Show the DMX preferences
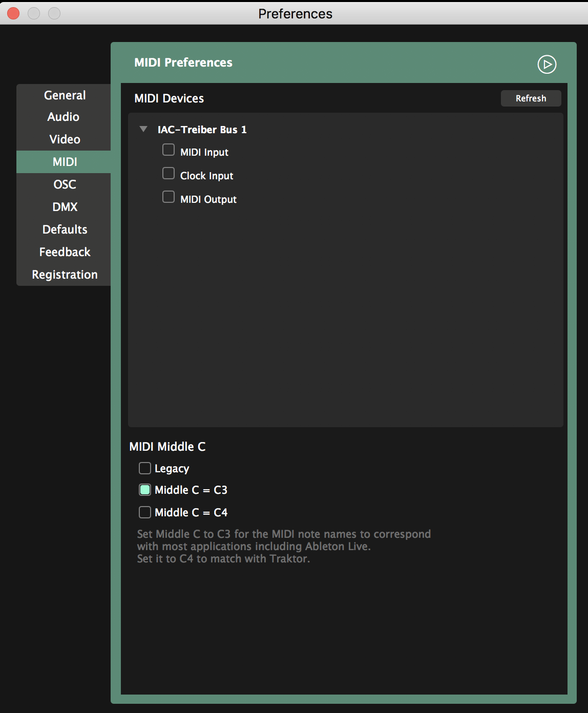Image resolution: width=588 pixels, height=713 pixels. [65, 207]
